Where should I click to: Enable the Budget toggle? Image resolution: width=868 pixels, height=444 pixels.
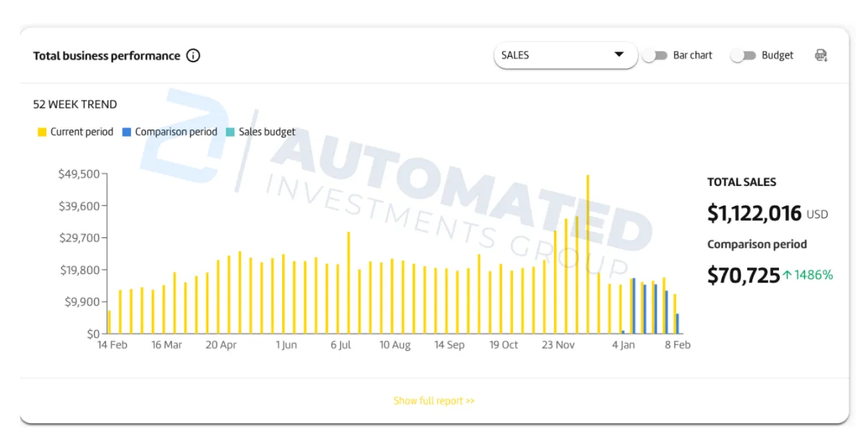743,56
